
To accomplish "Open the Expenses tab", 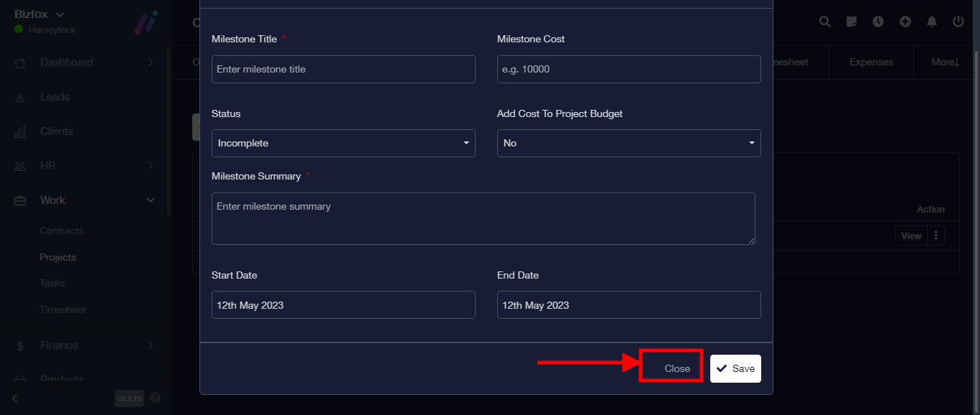I will [871, 62].
